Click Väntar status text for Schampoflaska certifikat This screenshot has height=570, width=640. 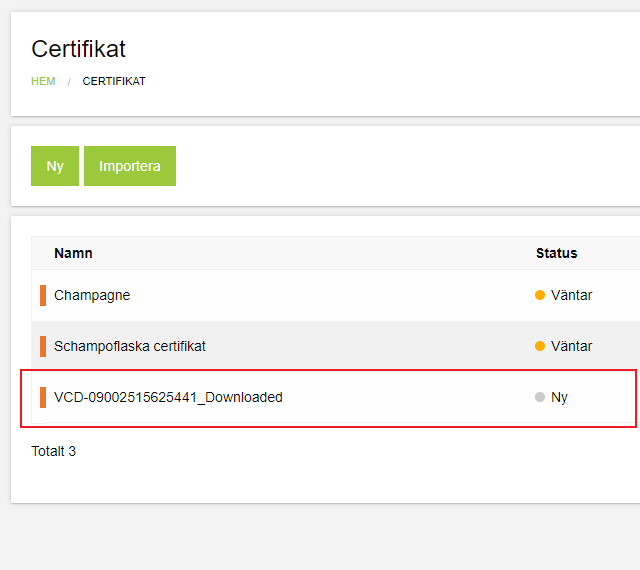point(571,346)
